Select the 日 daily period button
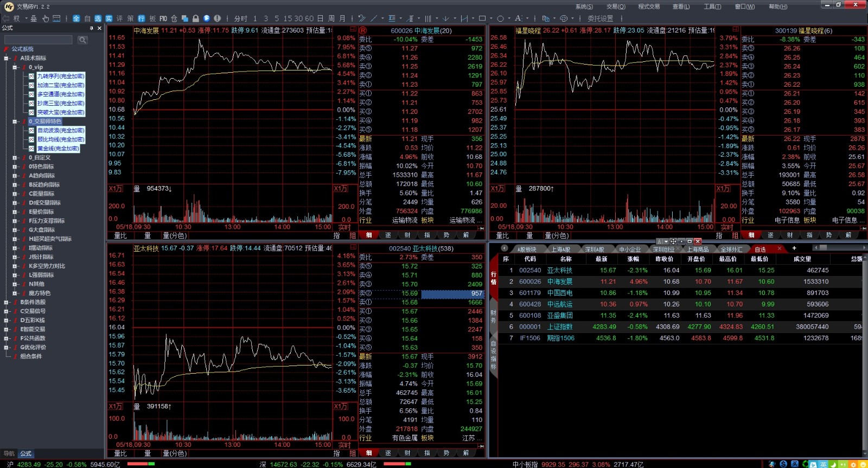868x468 pixels. point(320,18)
